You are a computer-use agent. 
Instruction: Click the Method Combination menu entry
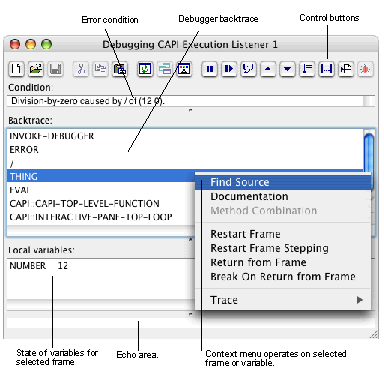283,210
